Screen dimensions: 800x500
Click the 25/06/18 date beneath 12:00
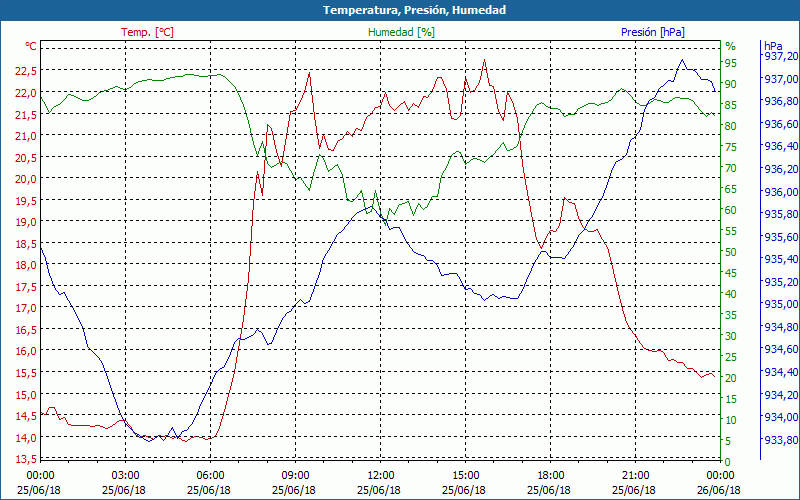click(379, 490)
